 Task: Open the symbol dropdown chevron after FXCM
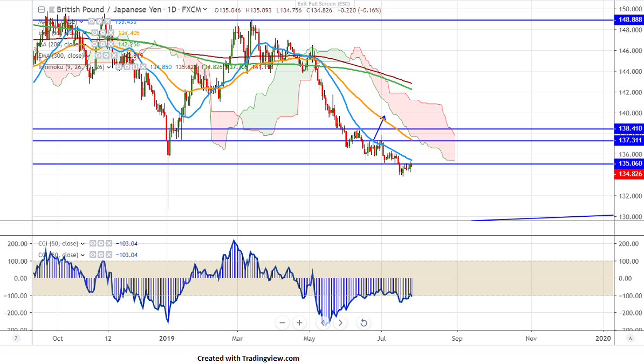coord(204,9)
